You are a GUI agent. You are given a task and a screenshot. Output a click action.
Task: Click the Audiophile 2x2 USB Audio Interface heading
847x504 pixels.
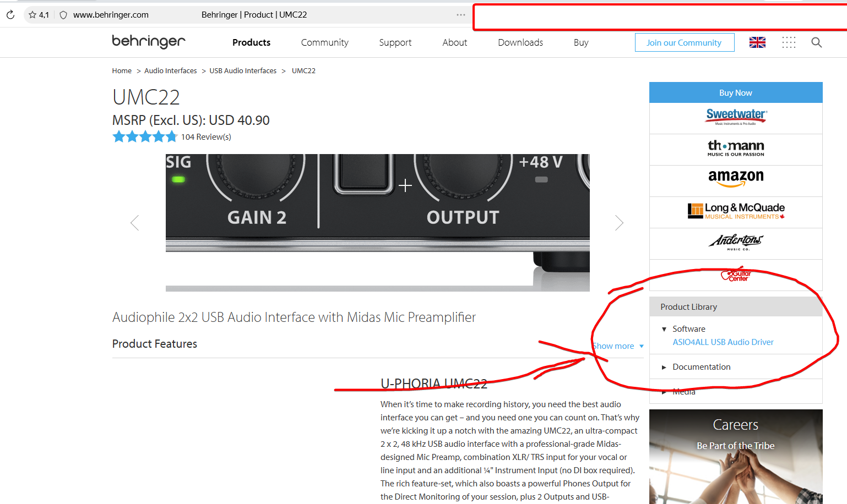click(x=294, y=317)
